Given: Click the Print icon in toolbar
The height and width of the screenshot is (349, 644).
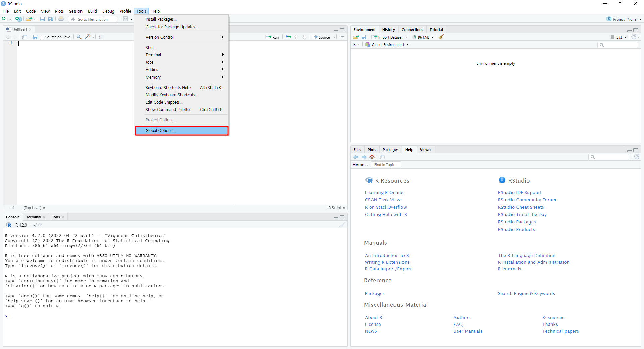Looking at the screenshot, I should pyautogui.click(x=61, y=19).
